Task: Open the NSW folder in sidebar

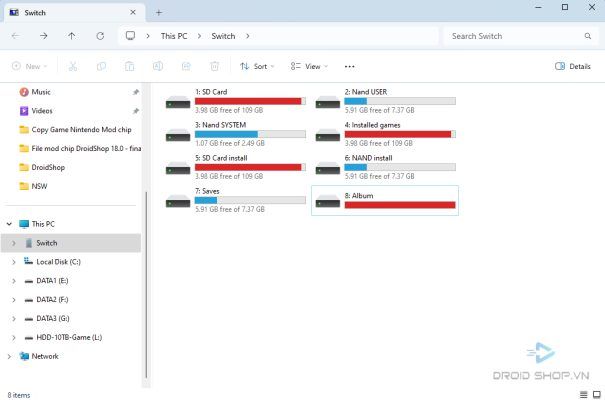Action: [x=39, y=186]
